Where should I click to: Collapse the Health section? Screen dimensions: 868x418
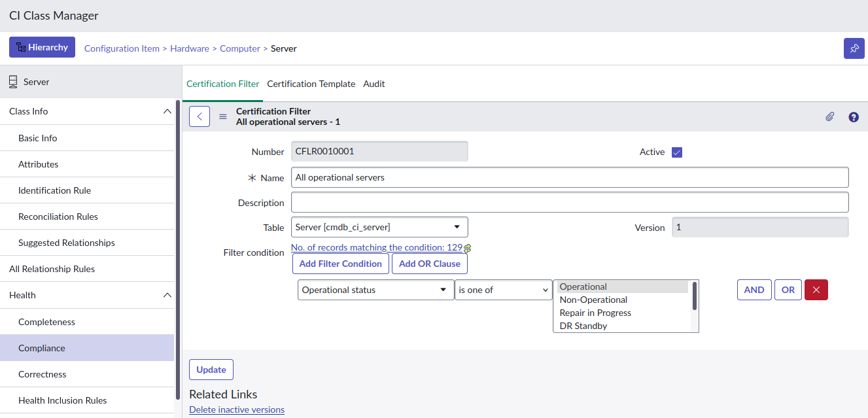167,295
